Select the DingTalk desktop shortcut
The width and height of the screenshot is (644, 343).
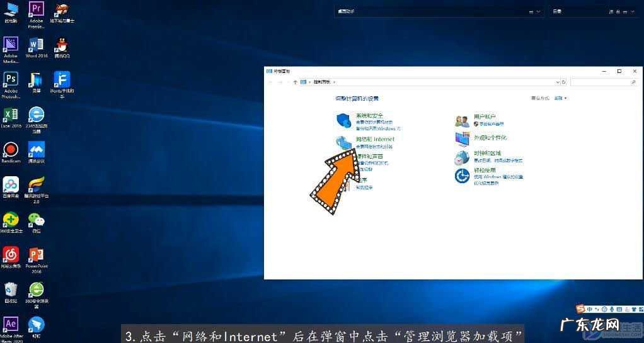coord(36,329)
